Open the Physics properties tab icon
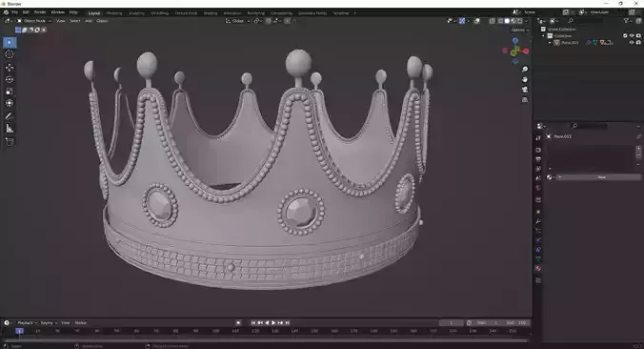This screenshot has height=349, width=644. [x=538, y=240]
